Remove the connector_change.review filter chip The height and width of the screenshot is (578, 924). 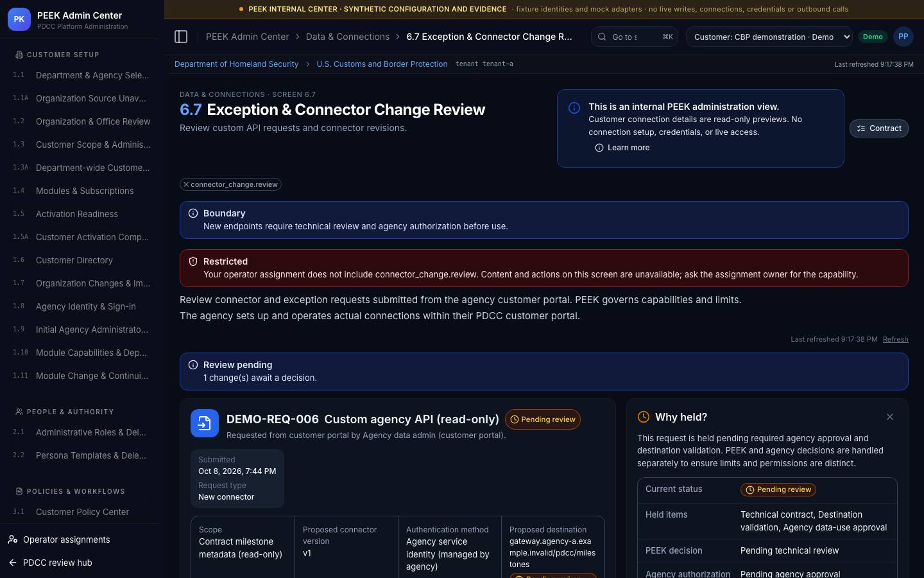[x=186, y=184]
